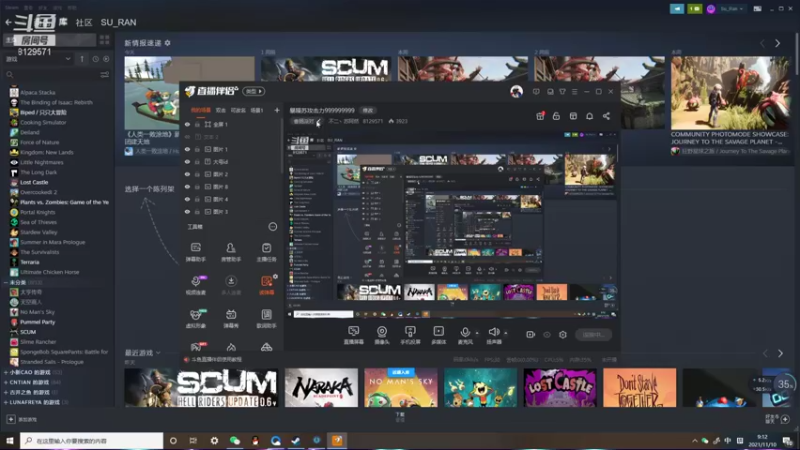Screen dimensions: 800x450
Task: Toggle visibility of 图片 3 layer
Action: [x=187, y=211]
